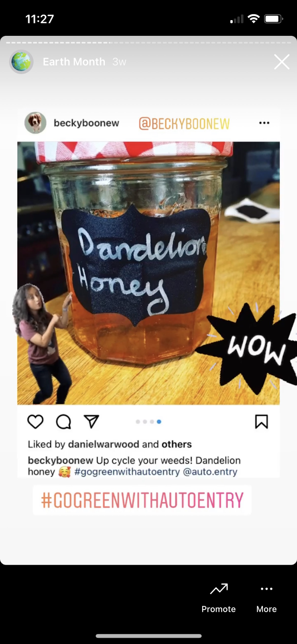The height and width of the screenshot is (644, 297).
Task: Tap the Earth Month highlight title
Action: 74,62
